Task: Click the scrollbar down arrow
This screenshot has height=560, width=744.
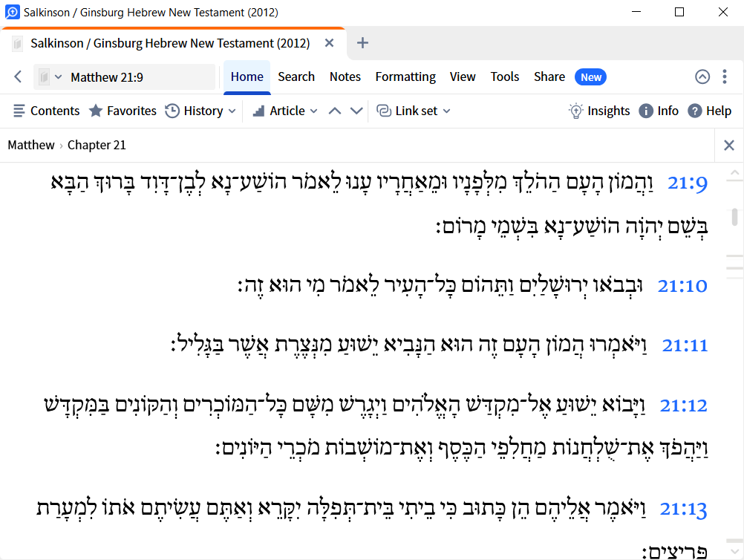Action: pos(734,551)
